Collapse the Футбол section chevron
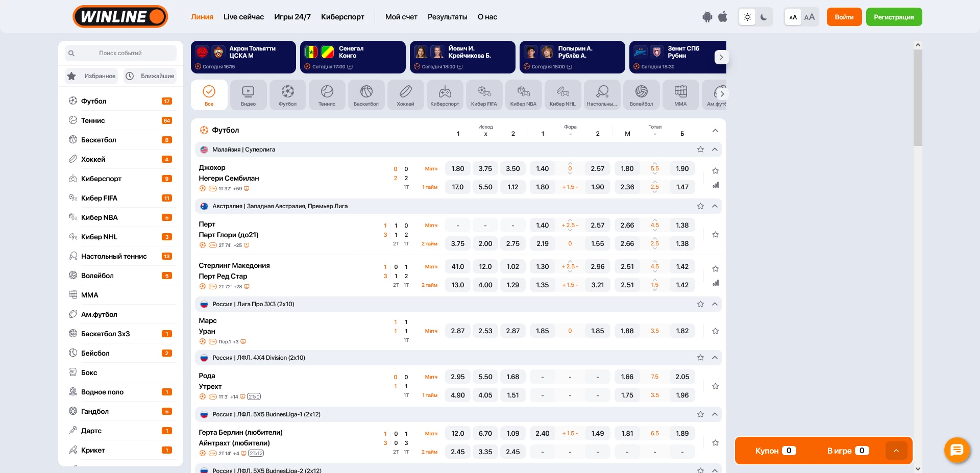The width and height of the screenshot is (980, 473). 715,131
